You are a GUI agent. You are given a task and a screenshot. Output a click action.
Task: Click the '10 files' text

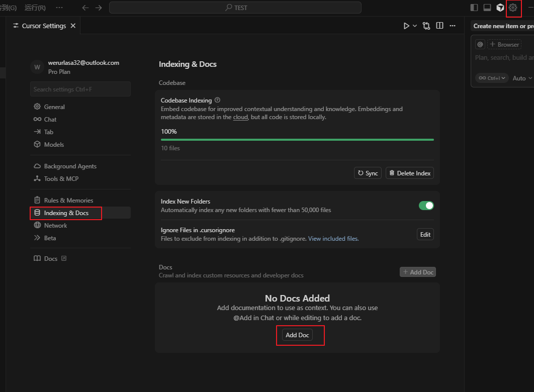click(170, 148)
